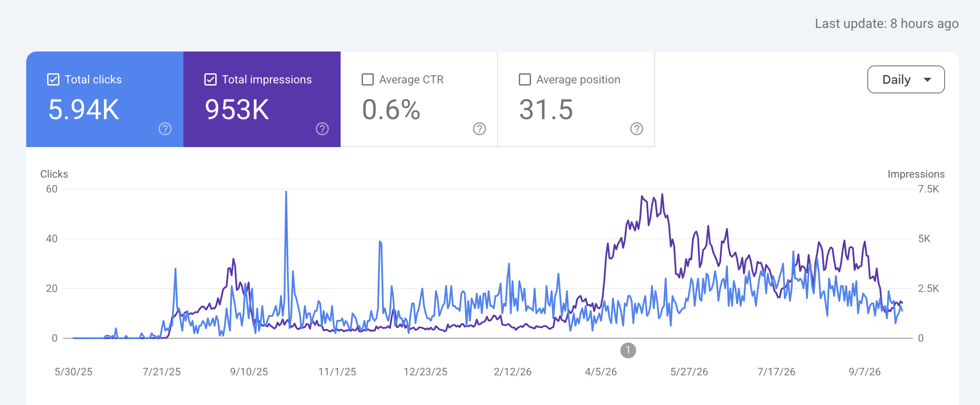980x405 pixels.
Task: Click the 7.5K impressions axis label
Action: click(928, 189)
